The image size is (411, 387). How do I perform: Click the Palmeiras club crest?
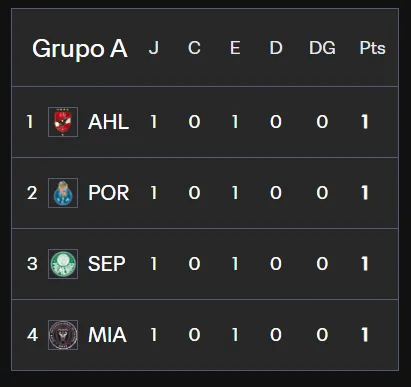63,264
